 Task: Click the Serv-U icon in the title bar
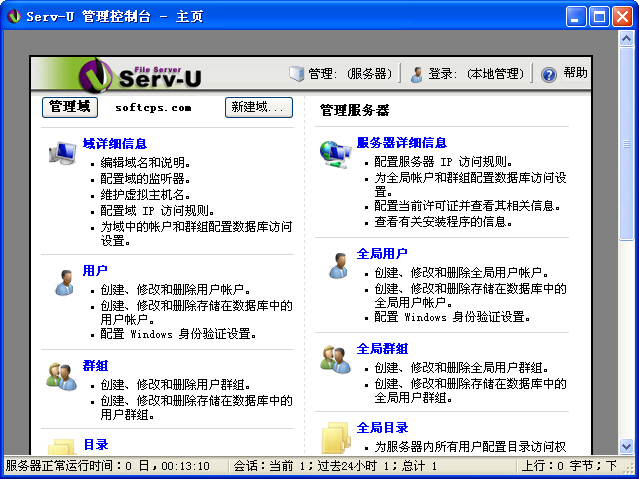(x=14, y=16)
